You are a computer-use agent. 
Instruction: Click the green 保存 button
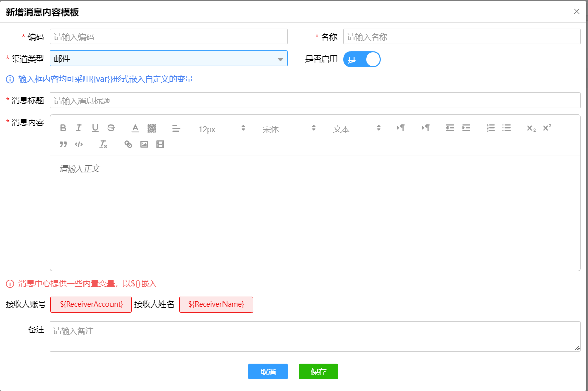(318, 372)
